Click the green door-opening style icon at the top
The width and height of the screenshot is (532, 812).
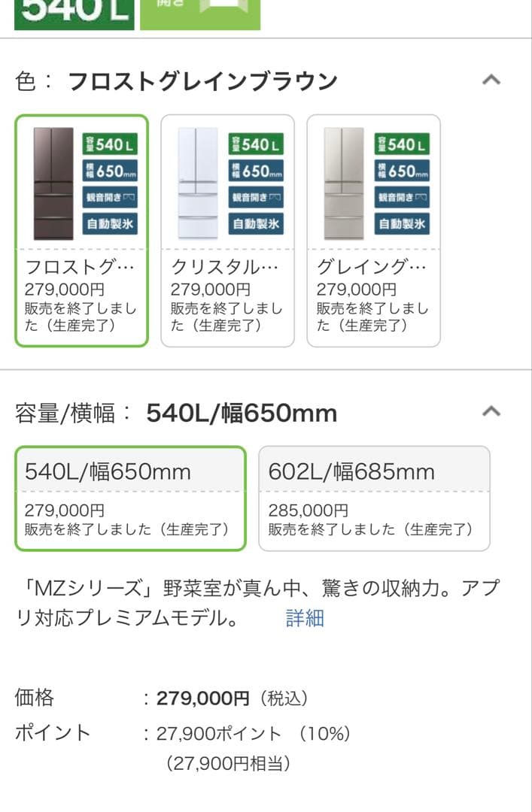click(199, 15)
